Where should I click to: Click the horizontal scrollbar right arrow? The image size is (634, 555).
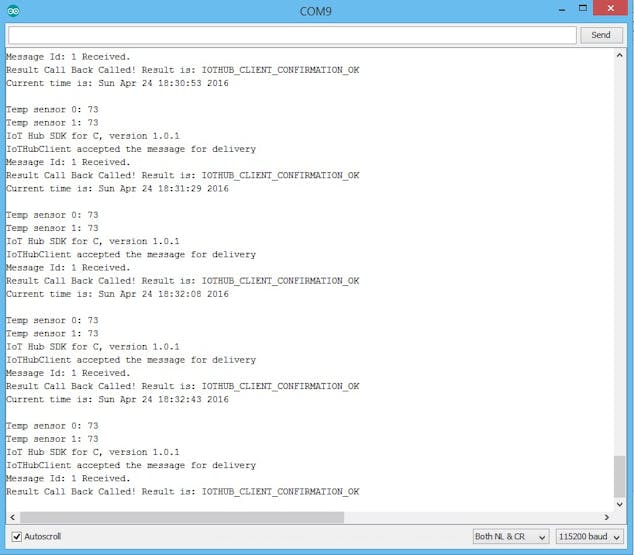tap(607, 517)
